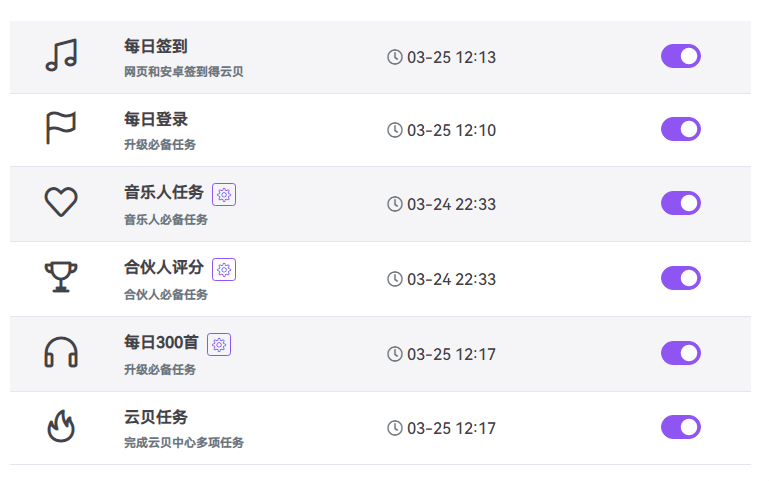Click the 升级必备任务 subtitle under 每日300首
Image resolution: width=769 pixels, height=481 pixels.
[x=160, y=370]
